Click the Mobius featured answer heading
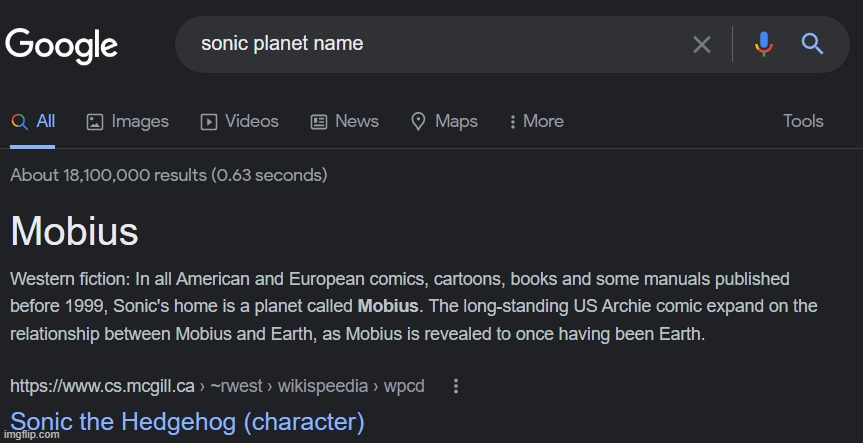Viewport: 863px width, 443px height. coord(74,231)
